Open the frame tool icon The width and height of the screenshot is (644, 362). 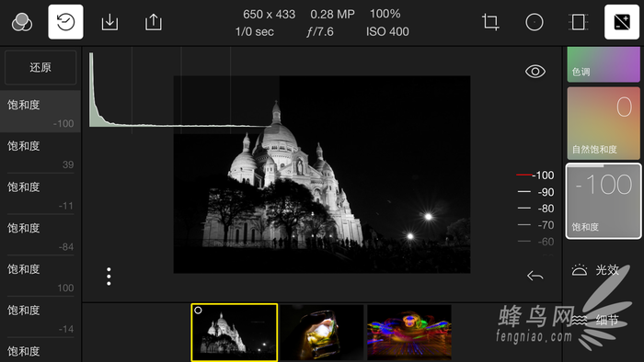click(579, 22)
